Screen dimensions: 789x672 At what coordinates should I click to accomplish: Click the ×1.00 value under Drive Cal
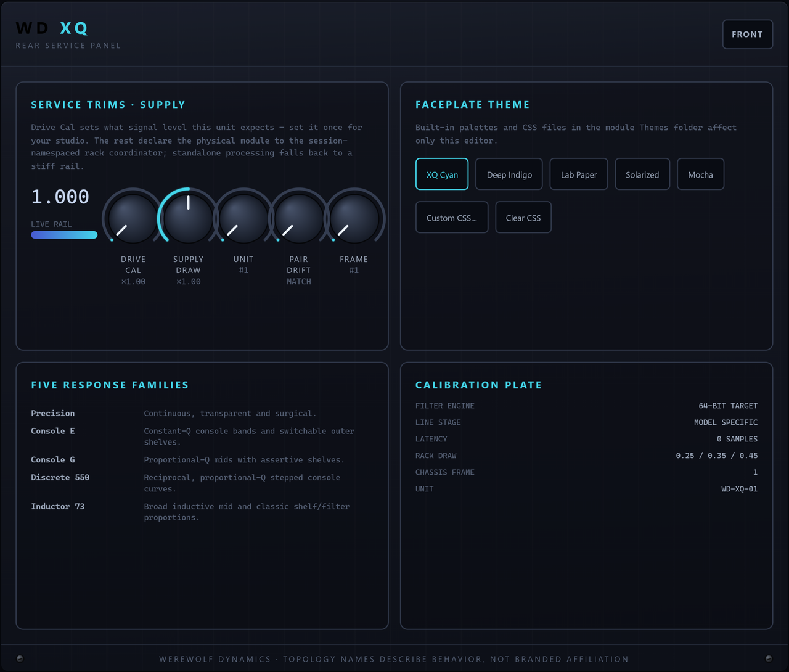pyautogui.click(x=133, y=282)
